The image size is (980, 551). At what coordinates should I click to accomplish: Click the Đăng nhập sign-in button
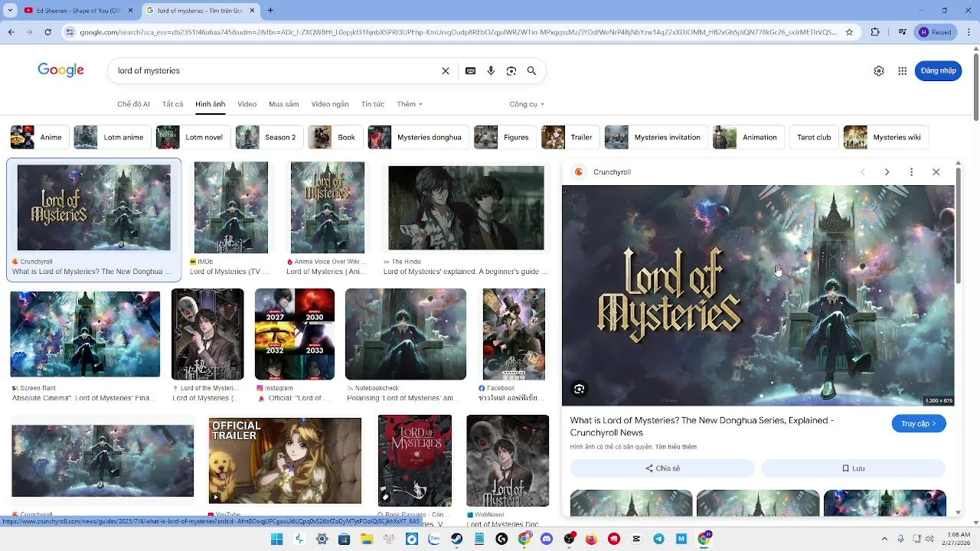938,70
